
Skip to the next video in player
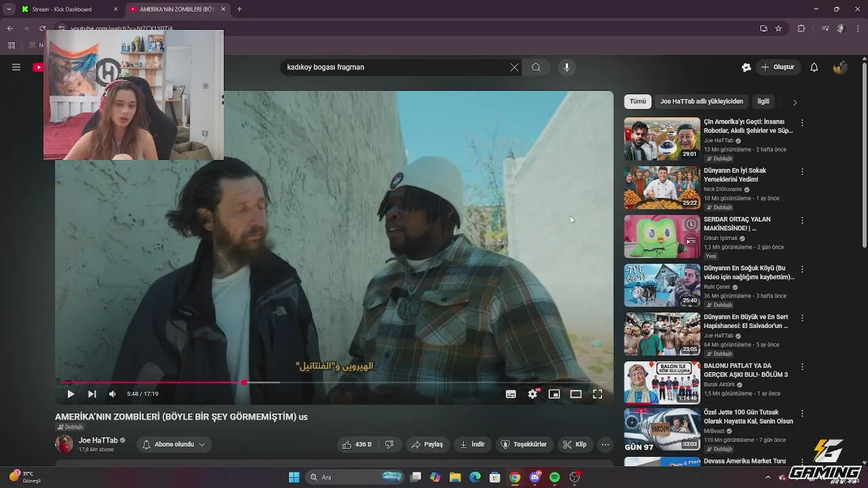pos(92,394)
